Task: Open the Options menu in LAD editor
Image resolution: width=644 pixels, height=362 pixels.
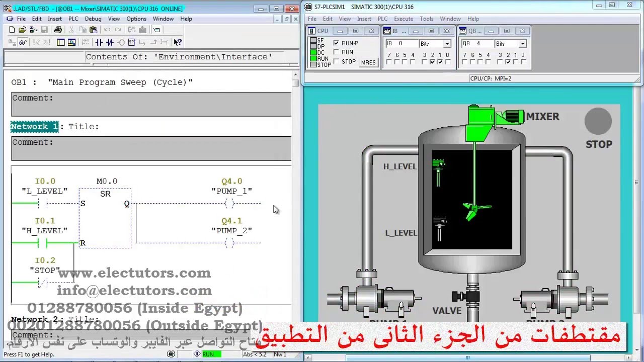Action: coord(136,19)
